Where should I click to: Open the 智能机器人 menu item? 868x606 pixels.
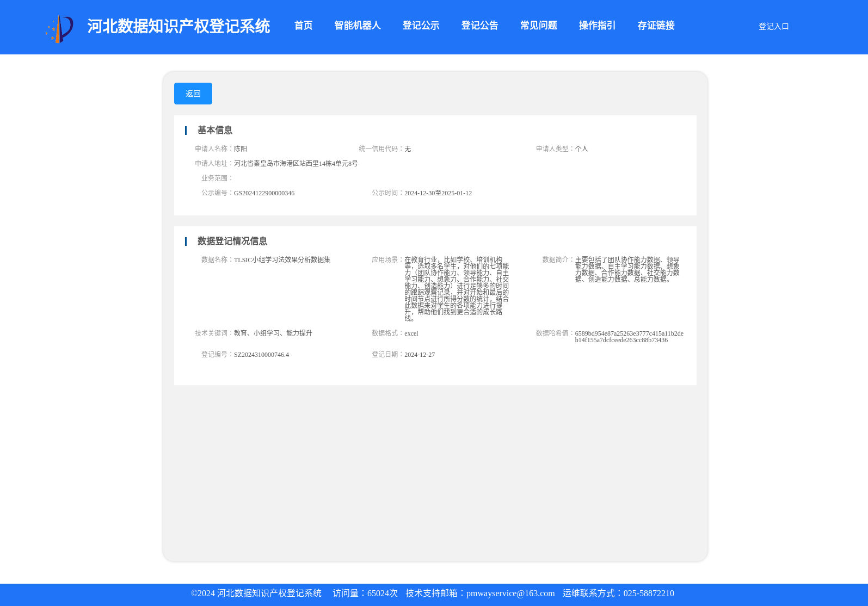358,26
